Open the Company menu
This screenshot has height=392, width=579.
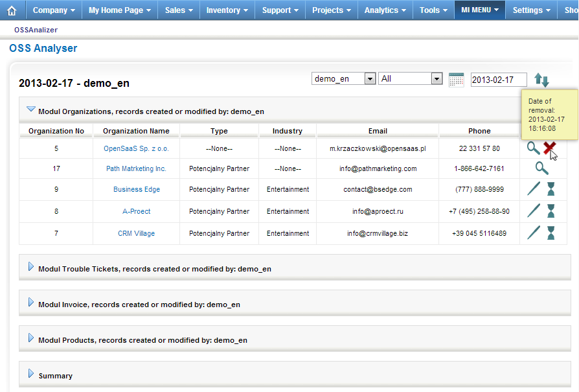point(54,10)
